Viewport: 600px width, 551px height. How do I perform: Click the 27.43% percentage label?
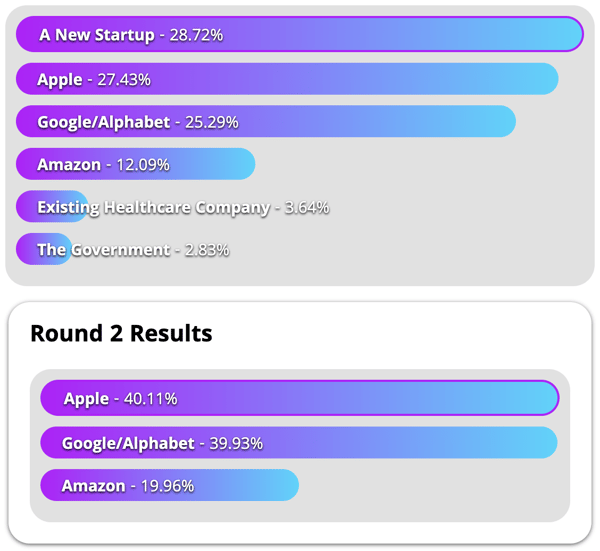(x=124, y=80)
